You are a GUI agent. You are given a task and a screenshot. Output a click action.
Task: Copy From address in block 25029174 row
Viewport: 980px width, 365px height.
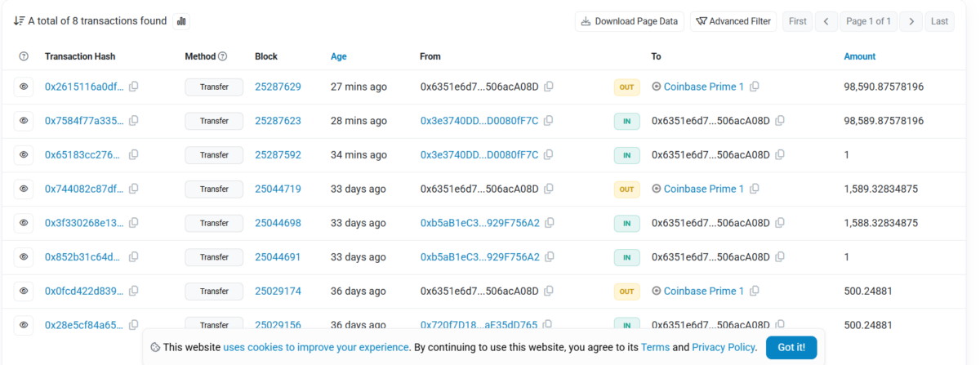click(x=550, y=291)
